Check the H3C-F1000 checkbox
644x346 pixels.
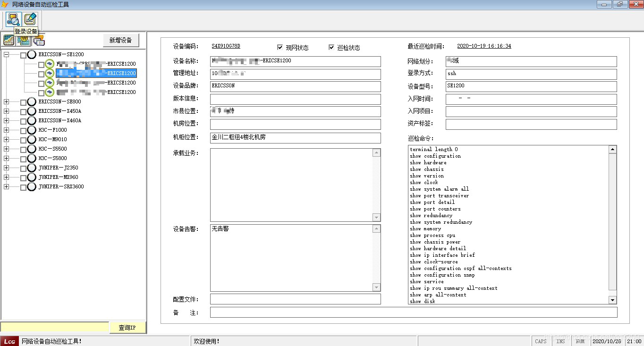pos(23,131)
